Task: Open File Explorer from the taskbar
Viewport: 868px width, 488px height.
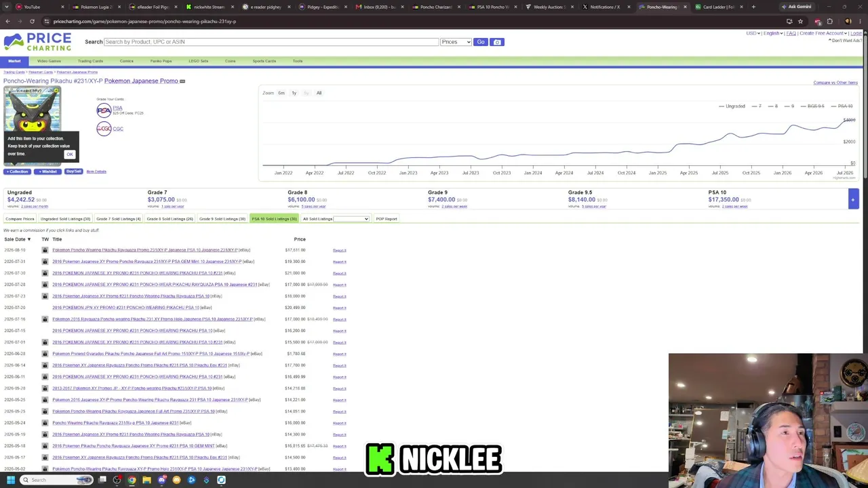Action: (146, 480)
